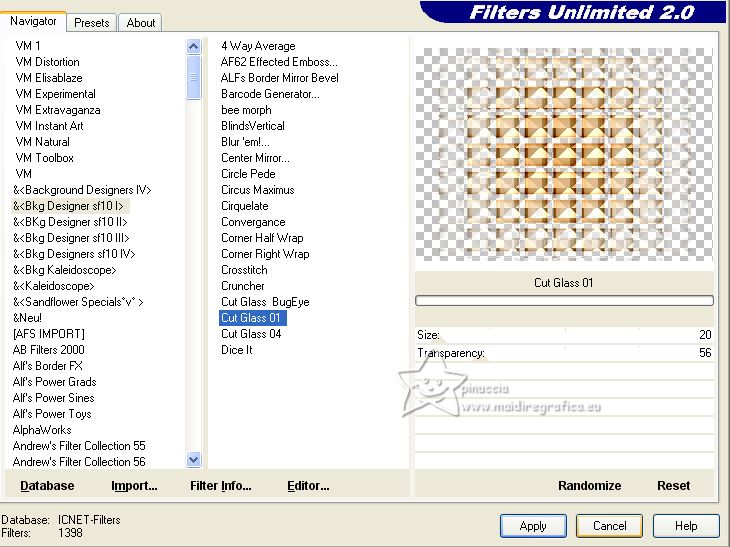Choose Circle Pede filter
730x547 pixels.
coord(248,174)
